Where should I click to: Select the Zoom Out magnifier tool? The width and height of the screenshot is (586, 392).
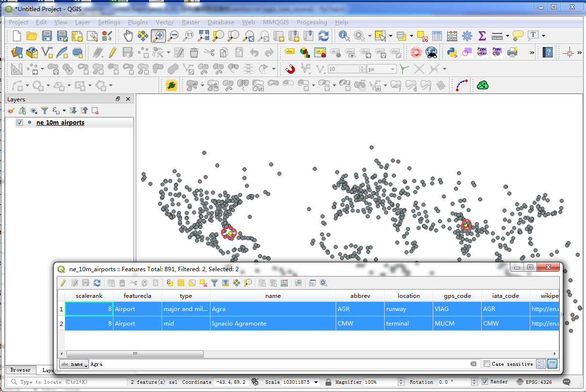click(x=173, y=35)
